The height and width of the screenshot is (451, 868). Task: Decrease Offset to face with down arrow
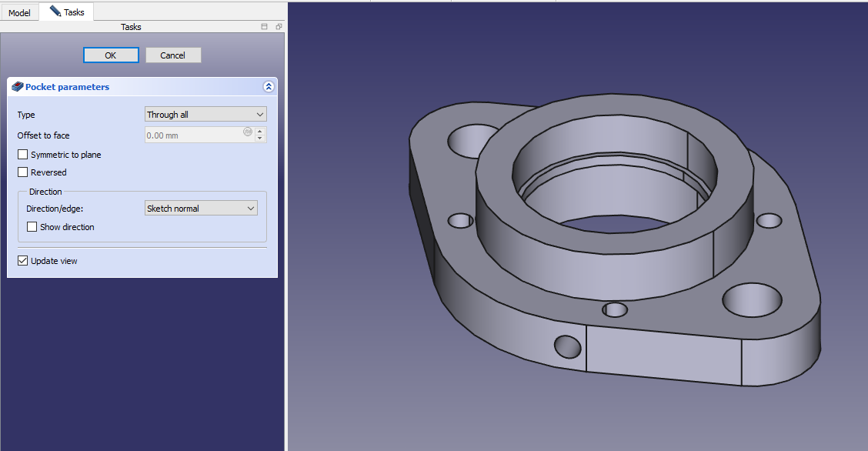pyautogui.click(x=260, y=139)
